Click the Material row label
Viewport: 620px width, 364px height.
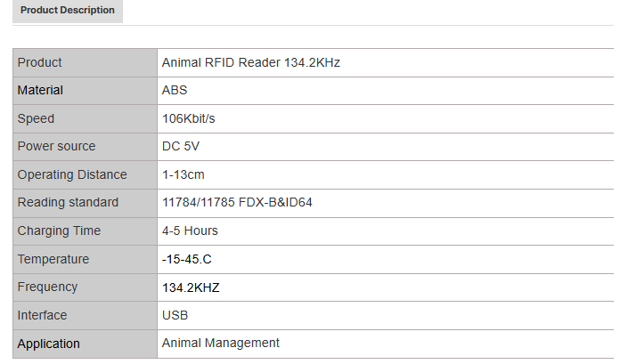click(x=41, y=90)
